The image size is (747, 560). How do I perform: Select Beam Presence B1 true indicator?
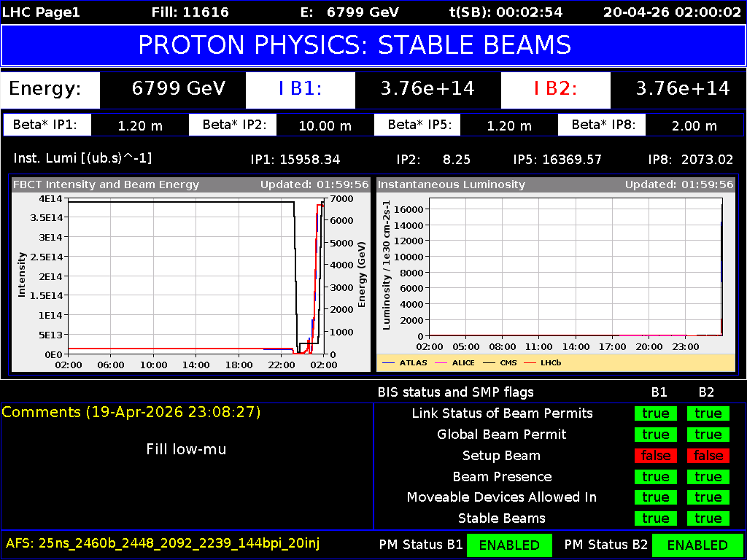[656, 476]
